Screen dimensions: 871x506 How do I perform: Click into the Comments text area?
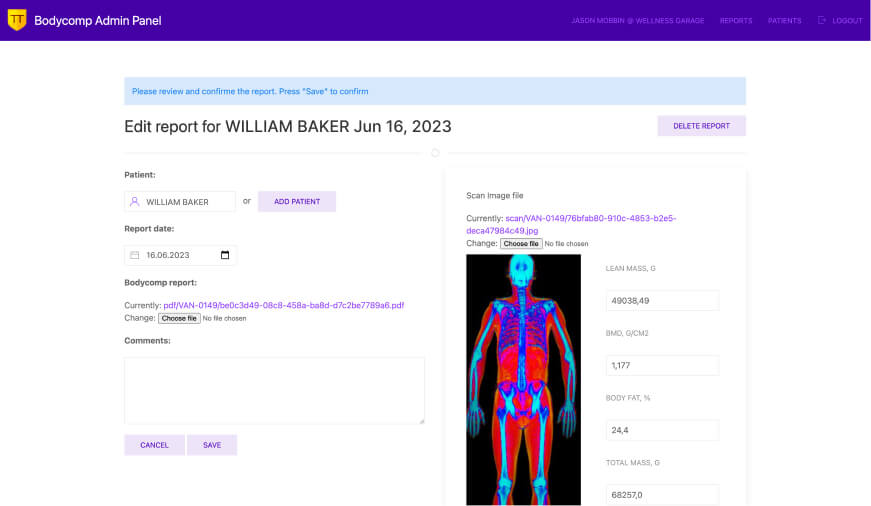[x=274, y=390]
